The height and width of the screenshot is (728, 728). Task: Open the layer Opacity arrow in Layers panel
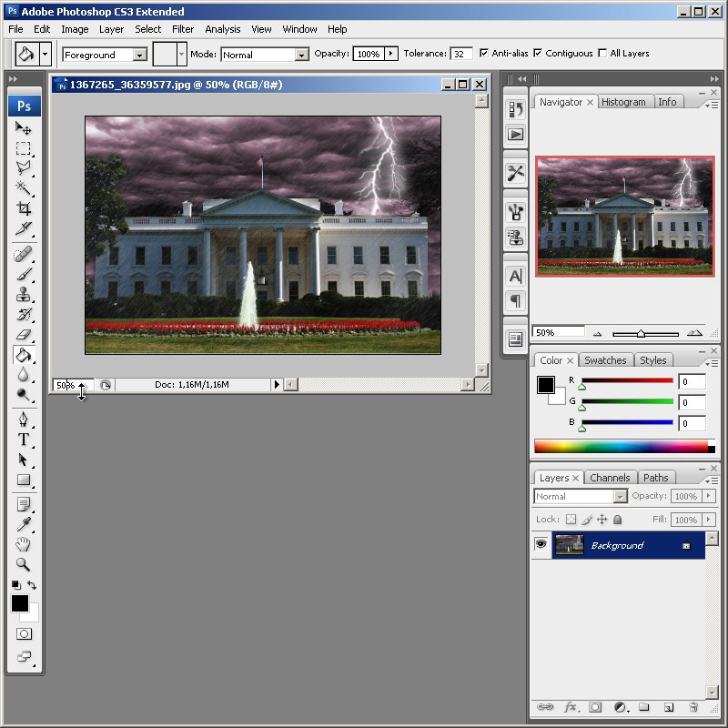pyautogui.click(x=709, y=496)
